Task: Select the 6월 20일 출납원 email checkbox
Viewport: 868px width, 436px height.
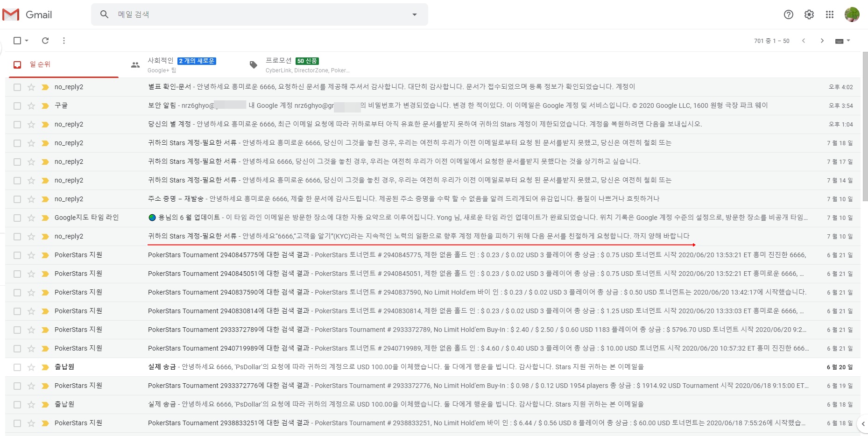Action: 17,367
